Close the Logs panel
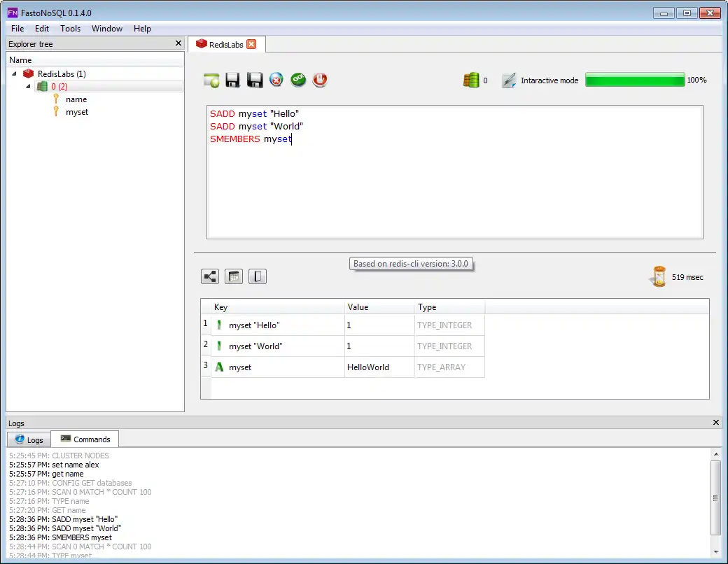The image size is (728, 564). 715,423
